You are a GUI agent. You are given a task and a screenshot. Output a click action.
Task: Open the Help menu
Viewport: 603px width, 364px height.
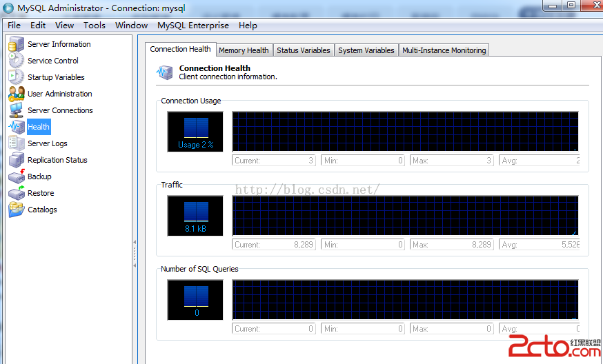pos(248,26)
